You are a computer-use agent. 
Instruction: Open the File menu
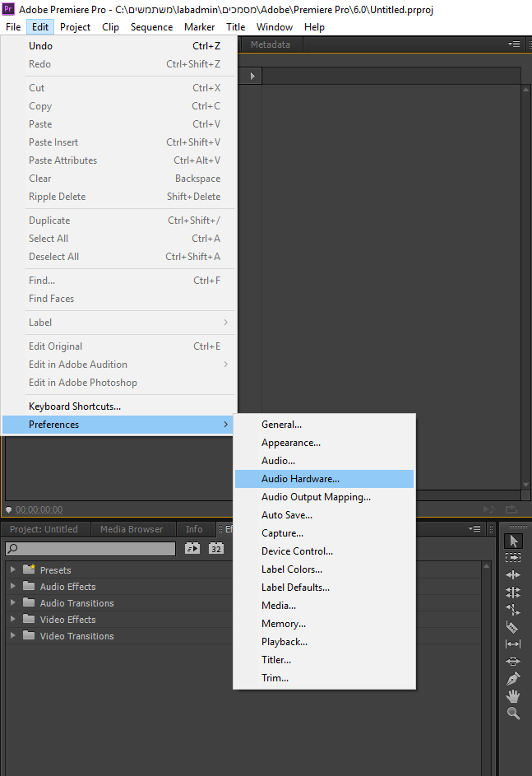click(13, 26)
